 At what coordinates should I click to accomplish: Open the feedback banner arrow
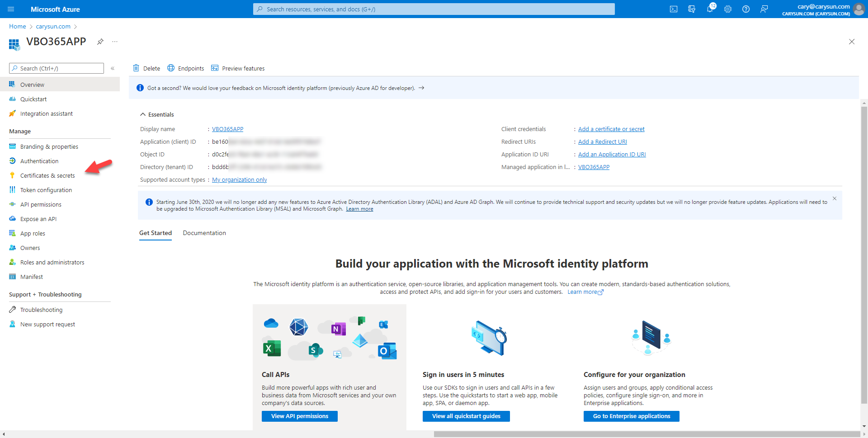421,88
